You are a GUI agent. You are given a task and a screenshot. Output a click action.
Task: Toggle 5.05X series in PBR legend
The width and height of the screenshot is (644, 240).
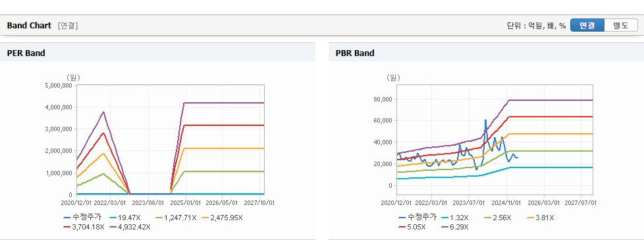tap(413, 227)
